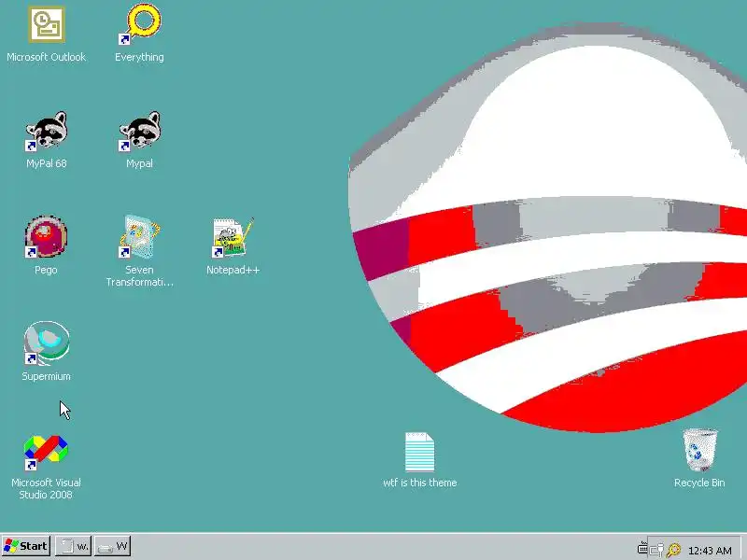Switch to the drive 'W' taskbar button
747x560 pixels.
[112, 546]
